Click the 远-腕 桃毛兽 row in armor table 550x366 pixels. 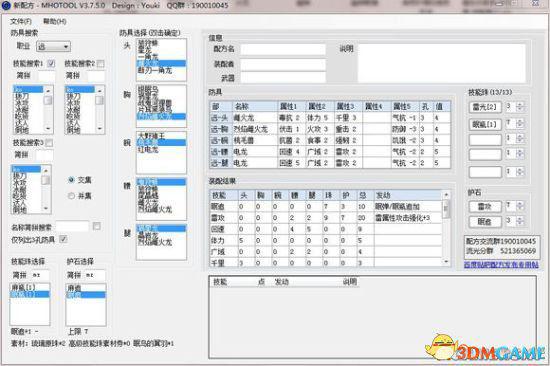[330, 140]
